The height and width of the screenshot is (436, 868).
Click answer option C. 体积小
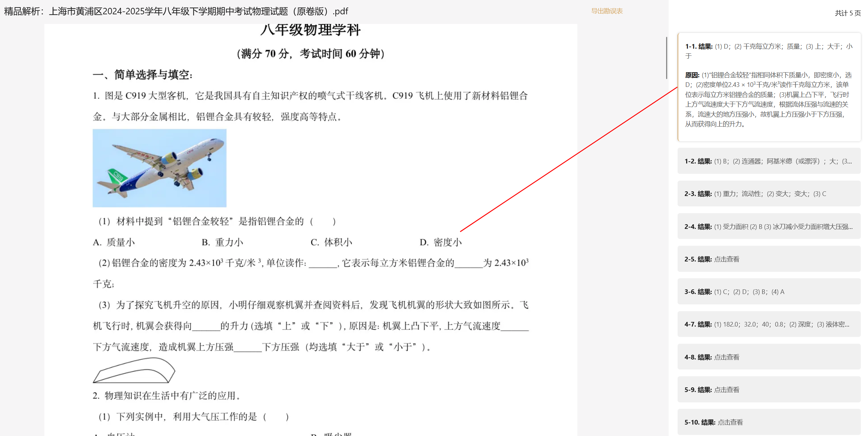[x=331, y=243]
